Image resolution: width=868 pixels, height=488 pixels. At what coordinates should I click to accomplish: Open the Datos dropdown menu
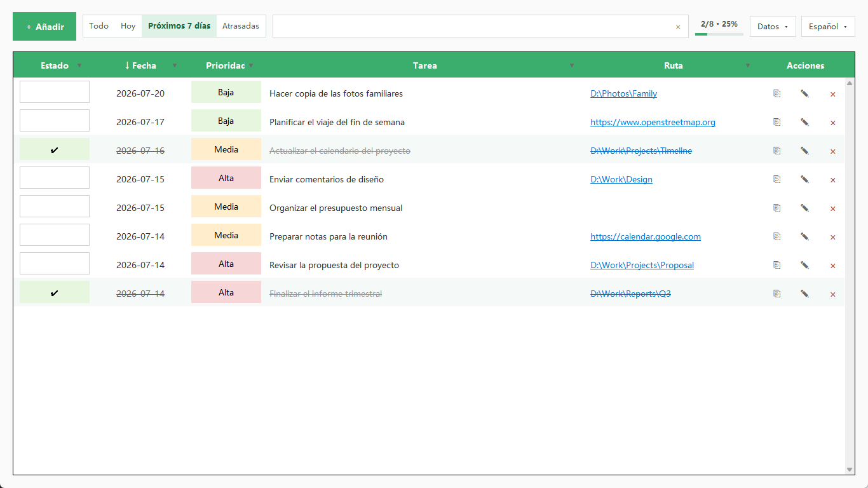pos(773,27)
